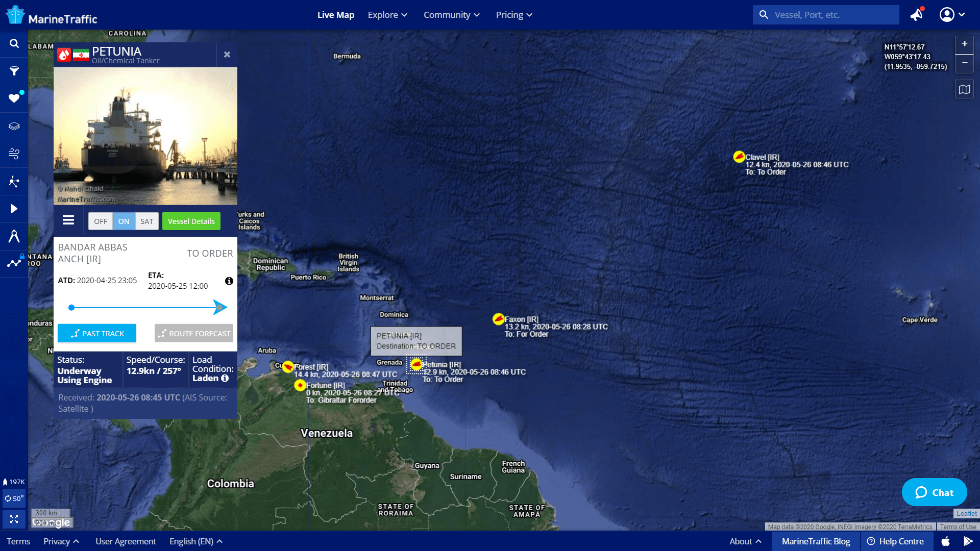Focus the Vessel, Port search field
This screenshot has height=551, width=980.
(x=826, y=15)
